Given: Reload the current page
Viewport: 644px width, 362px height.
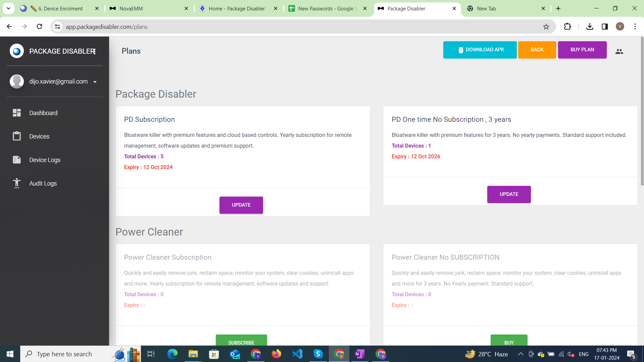Looking at the screenshot, I should (x=39, y=27).
